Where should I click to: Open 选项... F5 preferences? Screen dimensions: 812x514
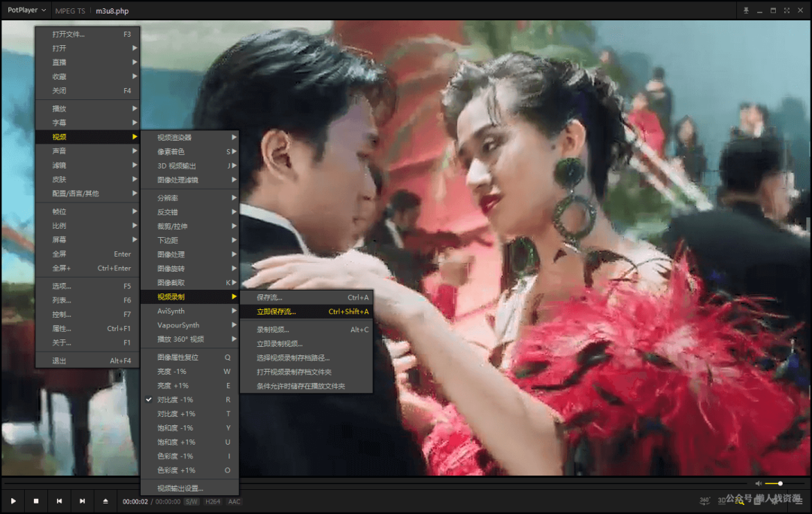coord(87,286)
